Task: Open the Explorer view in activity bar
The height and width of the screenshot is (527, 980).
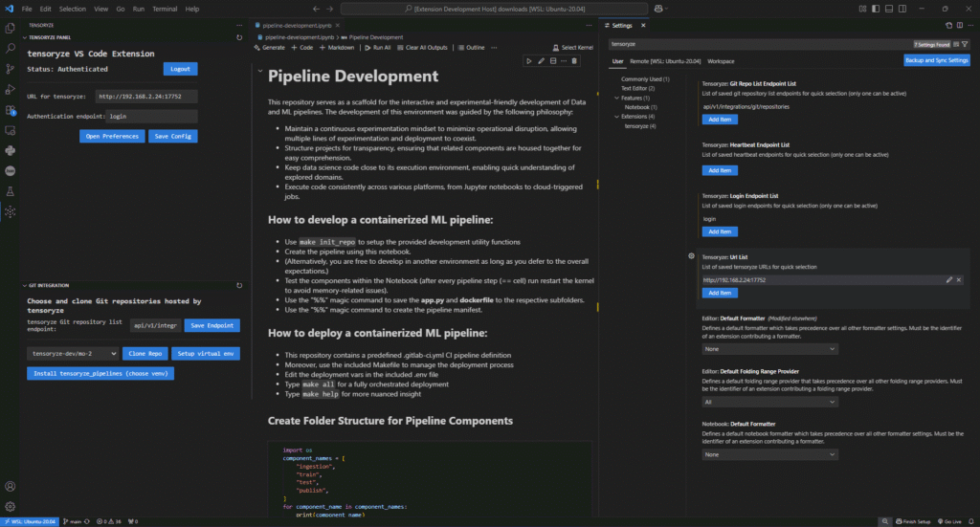Action: click(10, 28)
